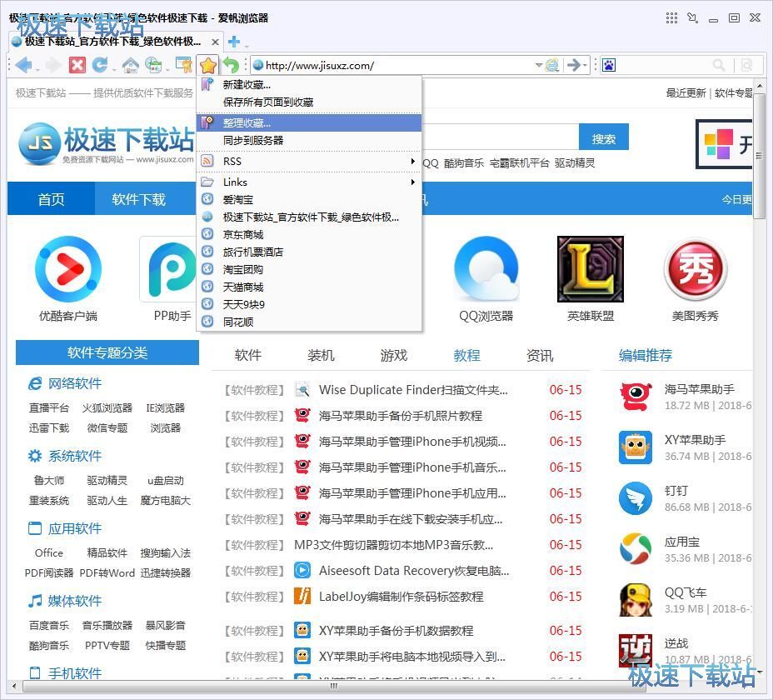Screen dimensions: 773x700
Task: Select the 教程 content tab
Action: click(x=466, y=355)
